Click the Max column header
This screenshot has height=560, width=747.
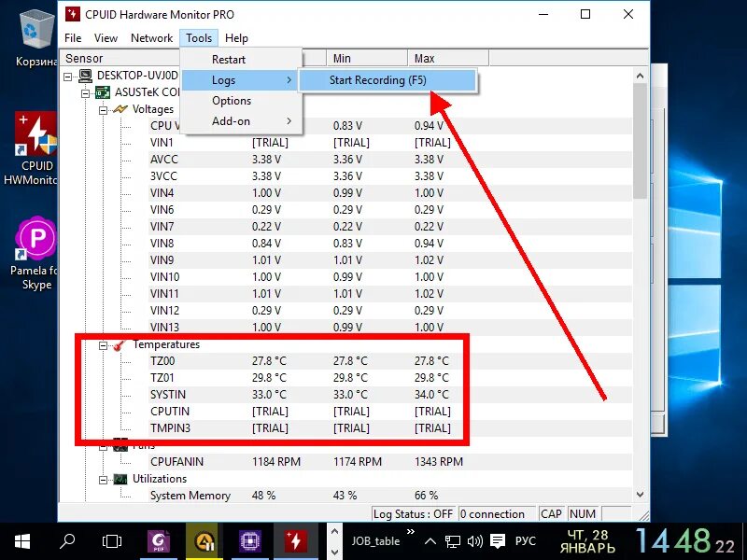pos(448,59)
